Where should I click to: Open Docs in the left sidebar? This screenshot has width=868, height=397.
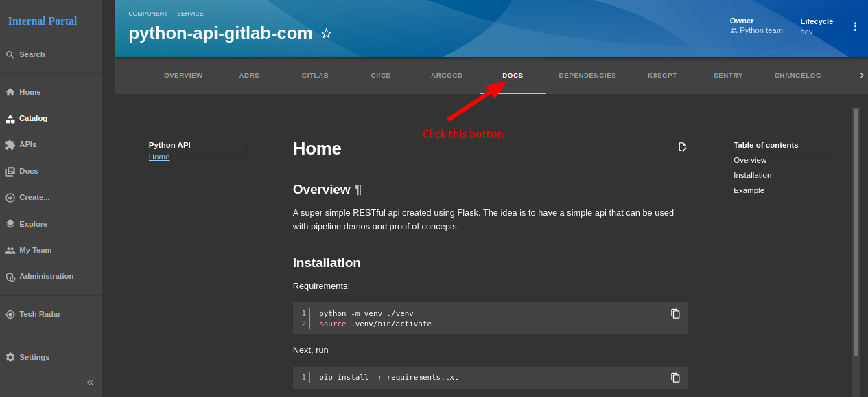coord(28,171)
